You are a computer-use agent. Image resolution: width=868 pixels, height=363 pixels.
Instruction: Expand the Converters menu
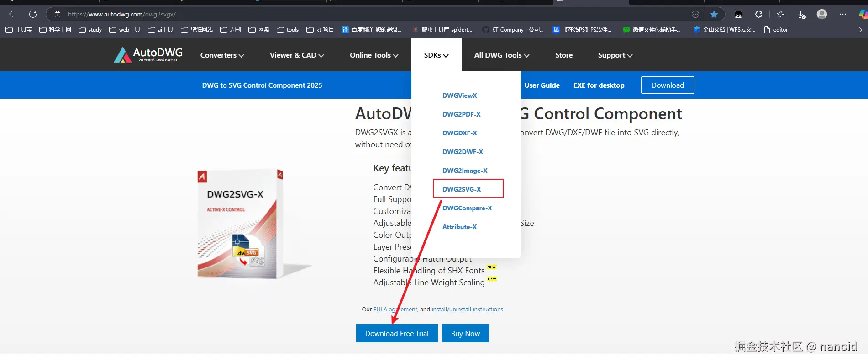tap(222, 55)
